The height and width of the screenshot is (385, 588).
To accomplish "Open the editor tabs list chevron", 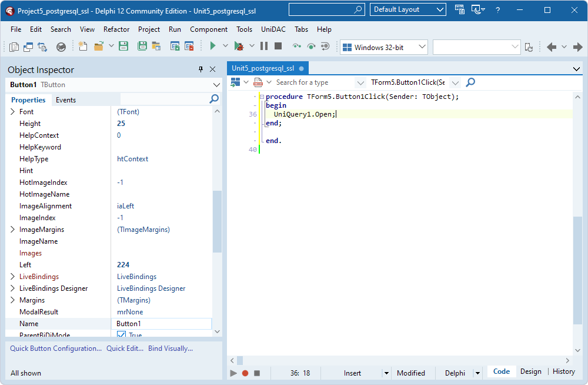I will click(x=576, y=69).
